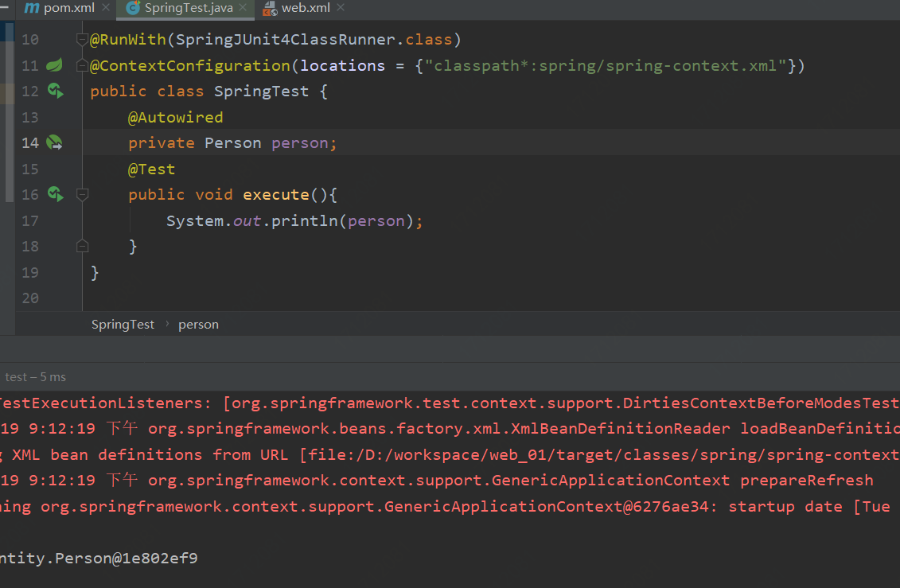Select the person breadcrumb

[x=198, y=324]
